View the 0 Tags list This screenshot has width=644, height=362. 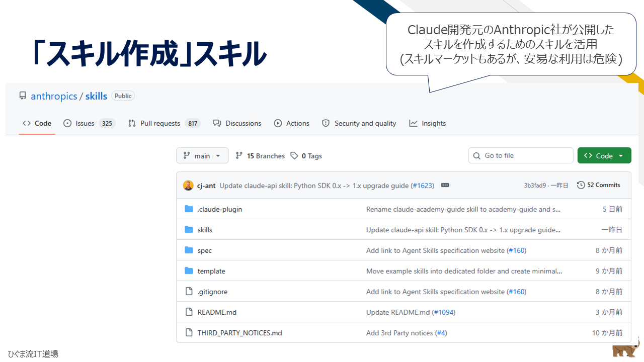306,156
